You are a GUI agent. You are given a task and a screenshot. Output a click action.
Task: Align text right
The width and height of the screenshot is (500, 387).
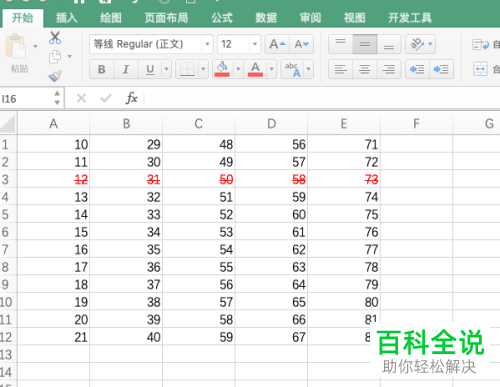click(389, 69)
